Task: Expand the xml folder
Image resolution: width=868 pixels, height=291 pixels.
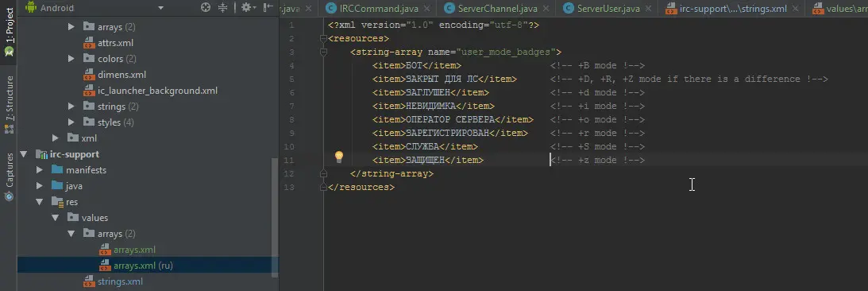Action: 56,138
